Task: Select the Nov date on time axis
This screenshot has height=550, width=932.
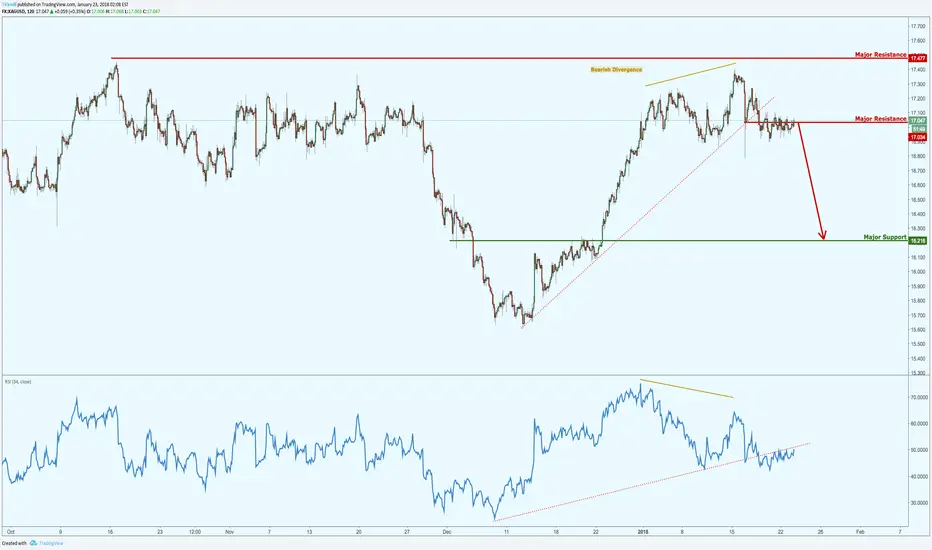Action: [x=229, y=532]
